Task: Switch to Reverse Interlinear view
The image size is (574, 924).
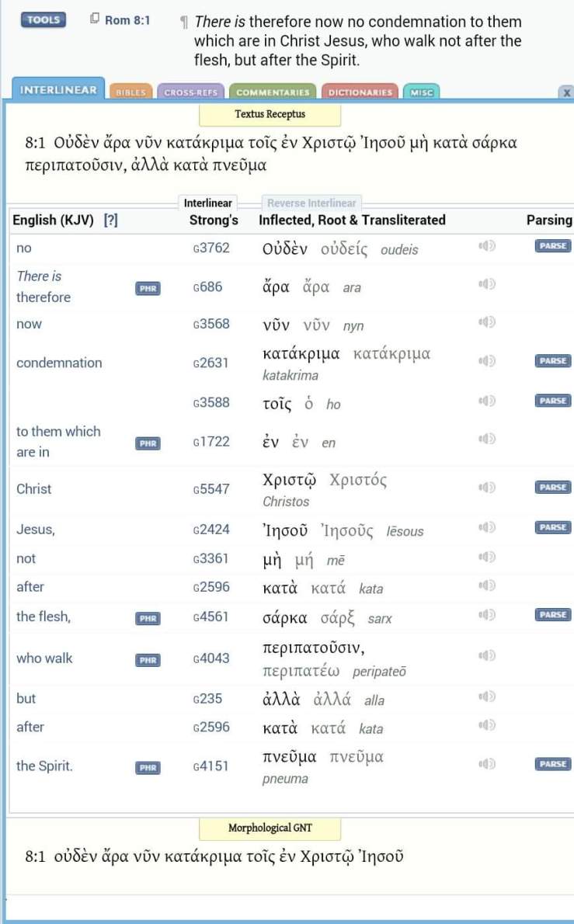Action: tap(311, 203)
